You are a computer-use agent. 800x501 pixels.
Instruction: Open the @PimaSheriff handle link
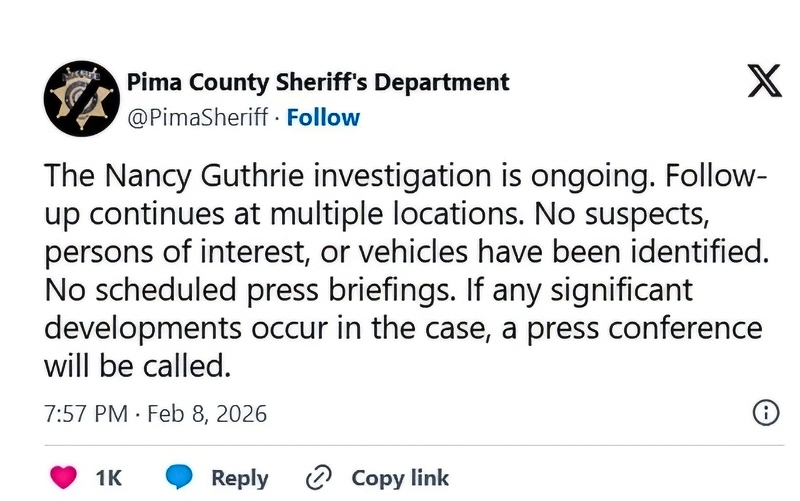pos(199,118)
